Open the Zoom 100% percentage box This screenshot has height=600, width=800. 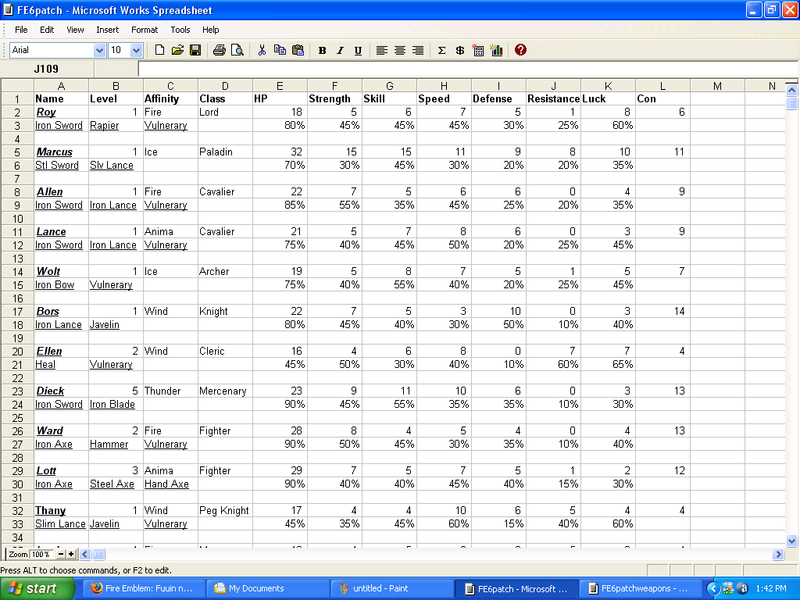pos(41,554)
